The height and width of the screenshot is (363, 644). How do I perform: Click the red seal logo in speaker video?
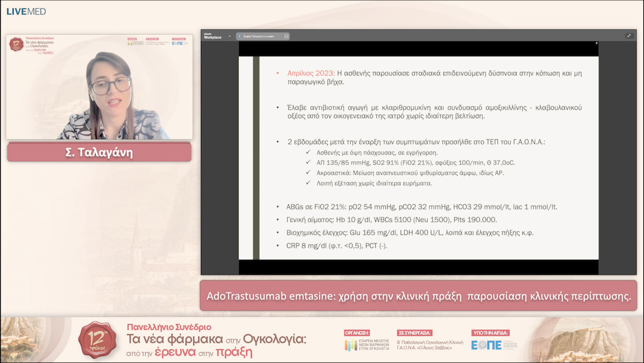(17, 44)
